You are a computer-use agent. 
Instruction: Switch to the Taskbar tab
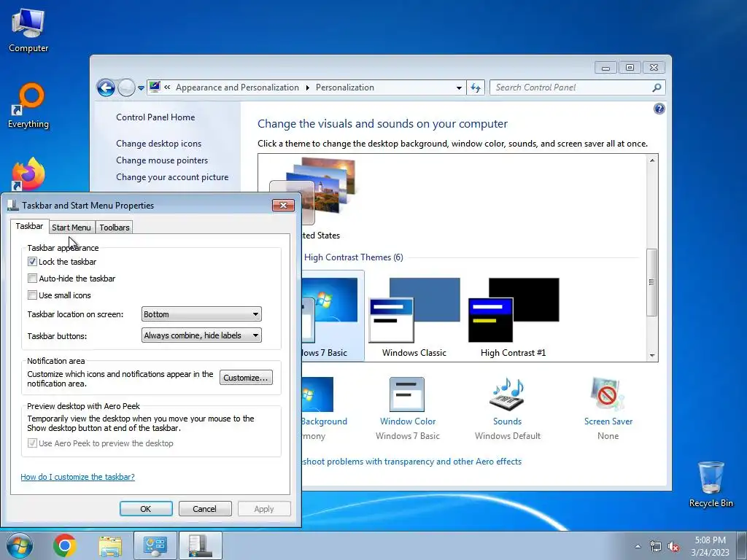pos(29,226)
